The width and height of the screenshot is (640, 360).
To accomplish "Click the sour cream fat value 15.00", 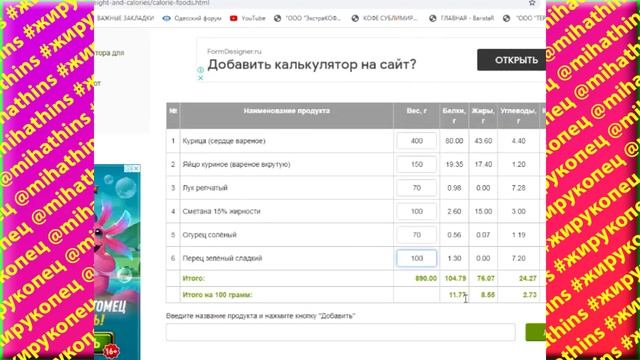I will pos(483,211).
